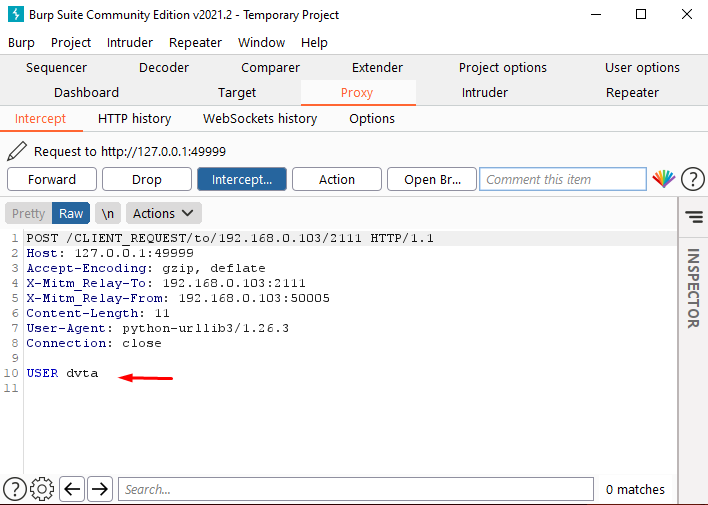Image resolution: width=708 pixels, height=505 pixels.
Task: Switch to the Target tab
Action: [x=237, y=93]
